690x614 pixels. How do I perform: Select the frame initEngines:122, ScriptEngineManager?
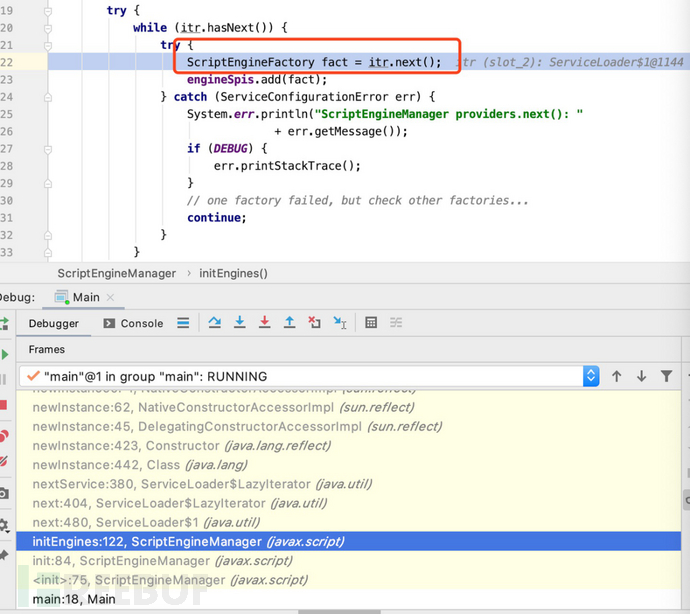[349, 541]
